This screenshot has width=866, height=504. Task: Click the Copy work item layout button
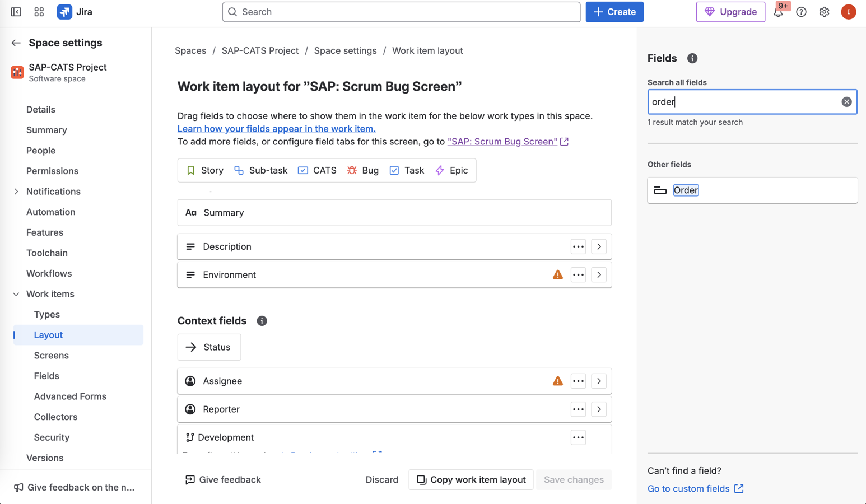(x=471, y=479)
